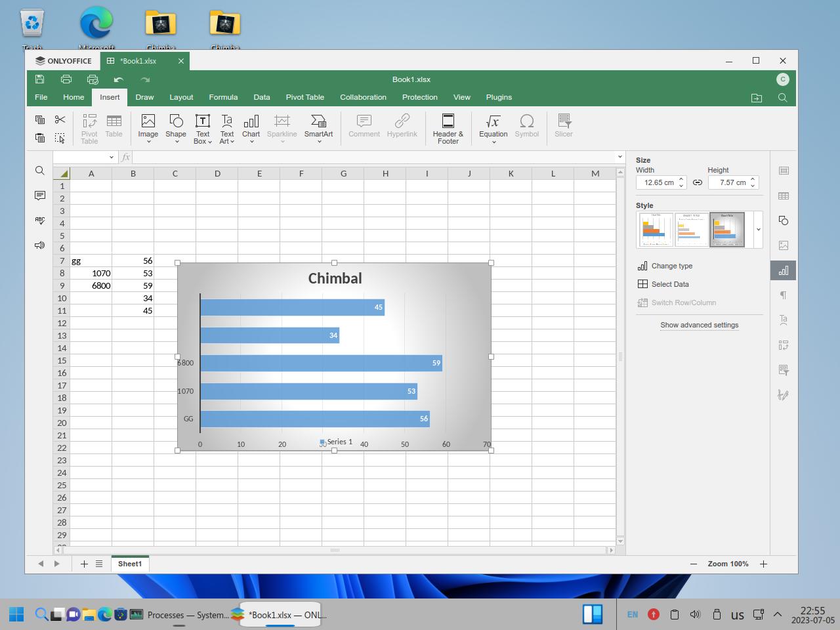
Task: Toggle the width-height aspect ratio lock
Action: [698, 182]
